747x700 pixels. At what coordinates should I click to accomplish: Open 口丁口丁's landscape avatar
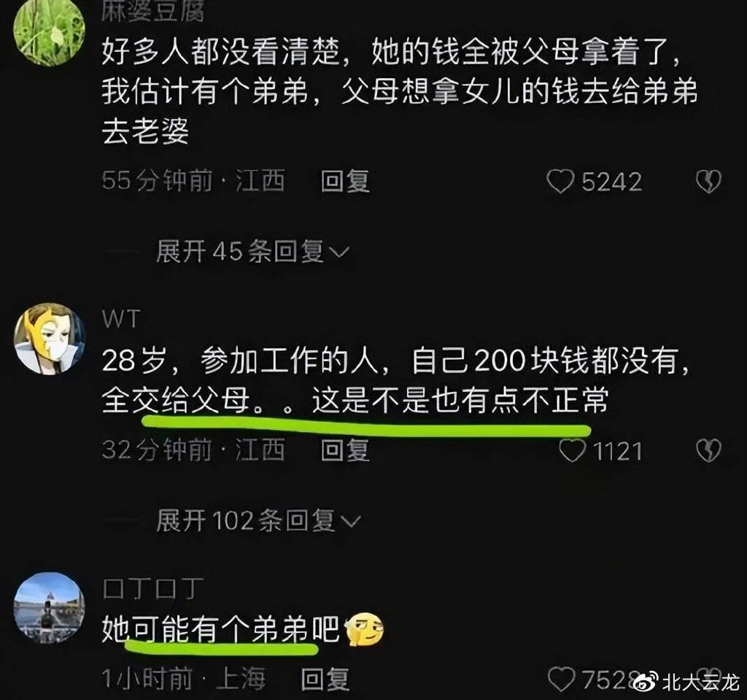pos(49,608)
